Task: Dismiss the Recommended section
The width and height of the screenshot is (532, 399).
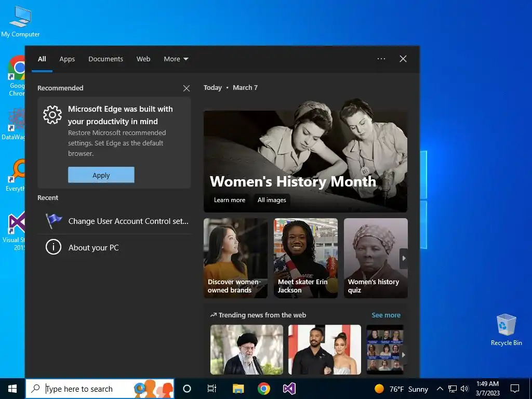Action: pyautogui.click(x=187, y=88)
